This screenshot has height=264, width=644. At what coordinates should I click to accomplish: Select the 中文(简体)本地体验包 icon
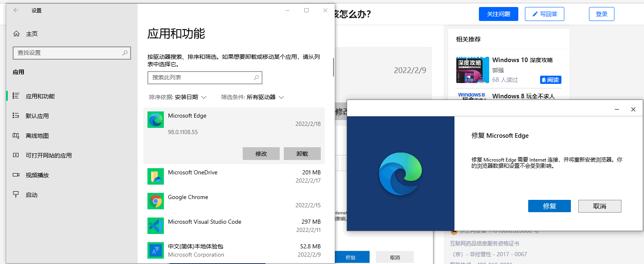(x=156, y=250)
